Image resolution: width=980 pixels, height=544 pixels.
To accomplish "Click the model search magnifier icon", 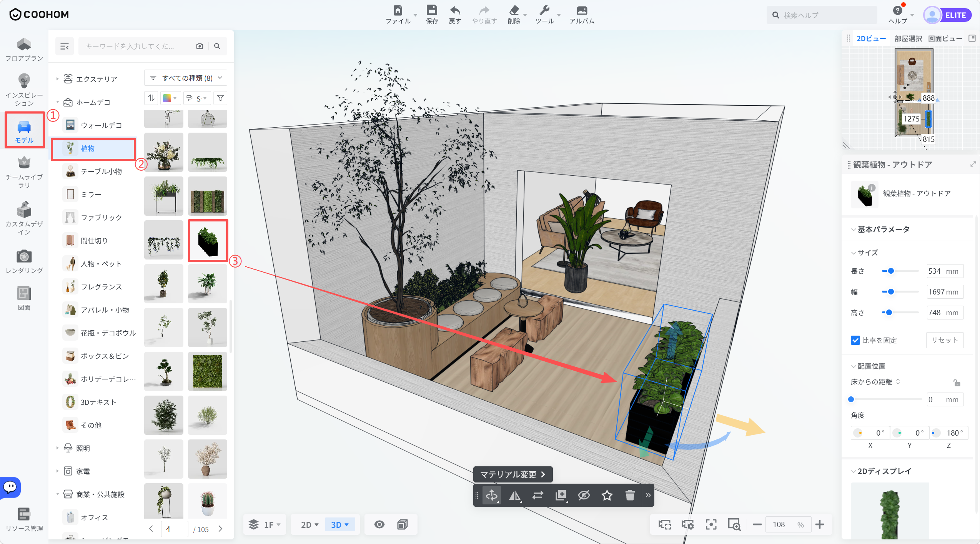I will (217, 46).
